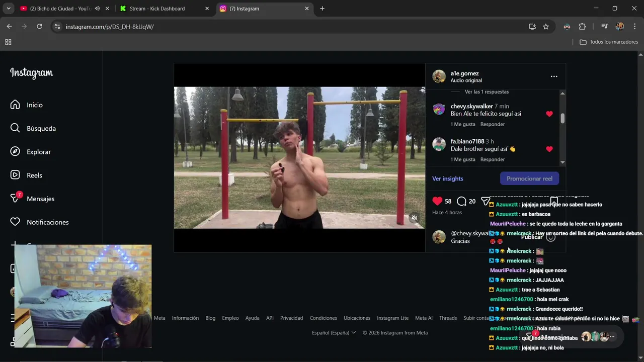Image resolution: width=644 pixels, height=362 pixels.
Task: Click Condiciones footer link
Action: (x=323, y=318)
